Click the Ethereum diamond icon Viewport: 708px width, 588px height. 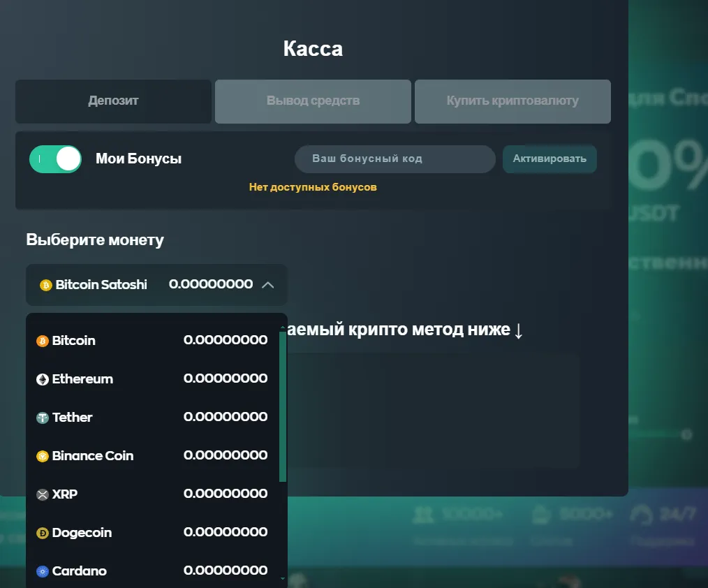pyautogui.click(x=43, y=379)
